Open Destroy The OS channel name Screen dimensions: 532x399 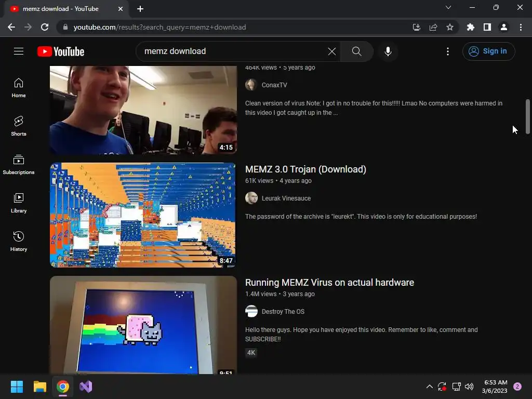coord(283,312)
